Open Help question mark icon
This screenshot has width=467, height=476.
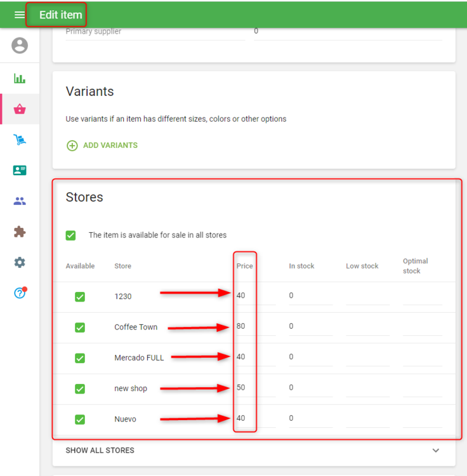(x=20, y=293)
